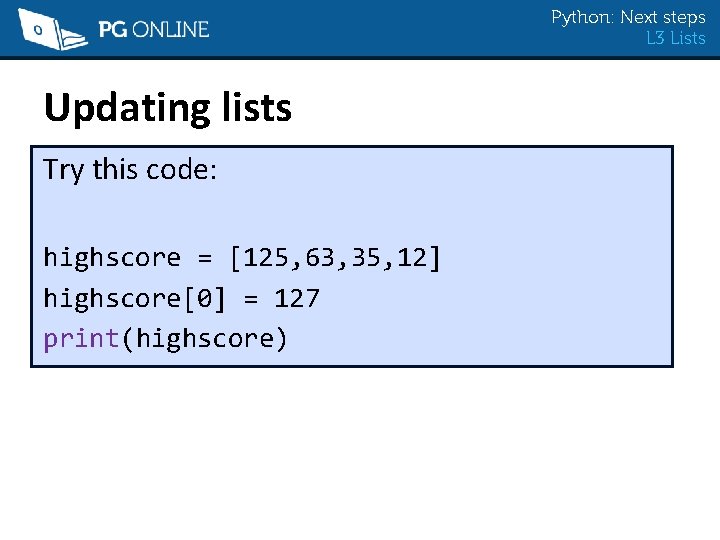Click the 'PG ONLINE' brand text
Viewport: 720px width, 540px height.
coord(153,29)
